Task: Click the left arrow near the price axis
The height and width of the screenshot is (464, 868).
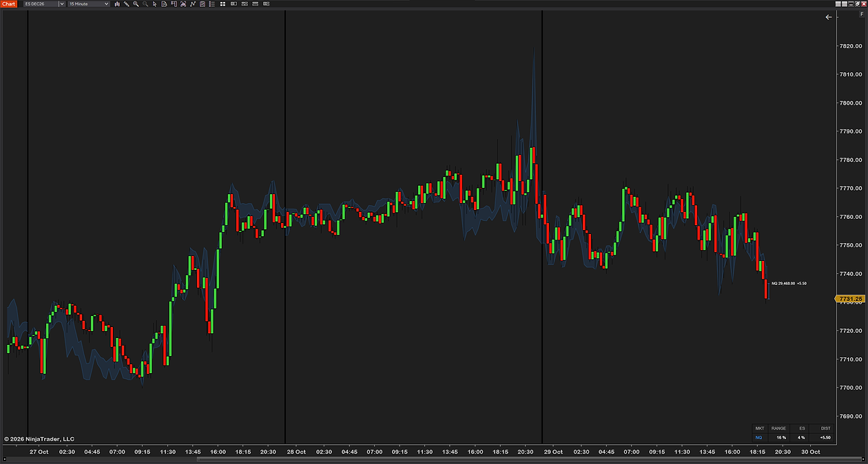Action: tap(829, 17)
